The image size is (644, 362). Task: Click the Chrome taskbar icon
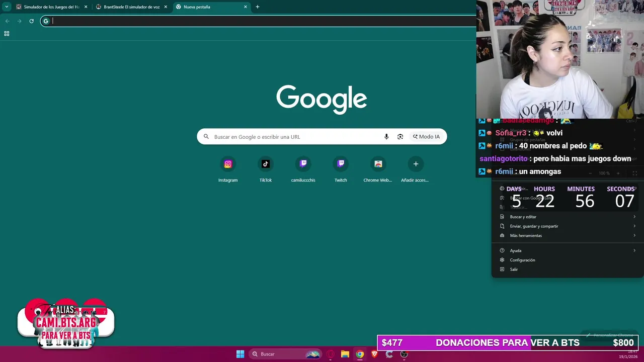click(x=360, y=354)
